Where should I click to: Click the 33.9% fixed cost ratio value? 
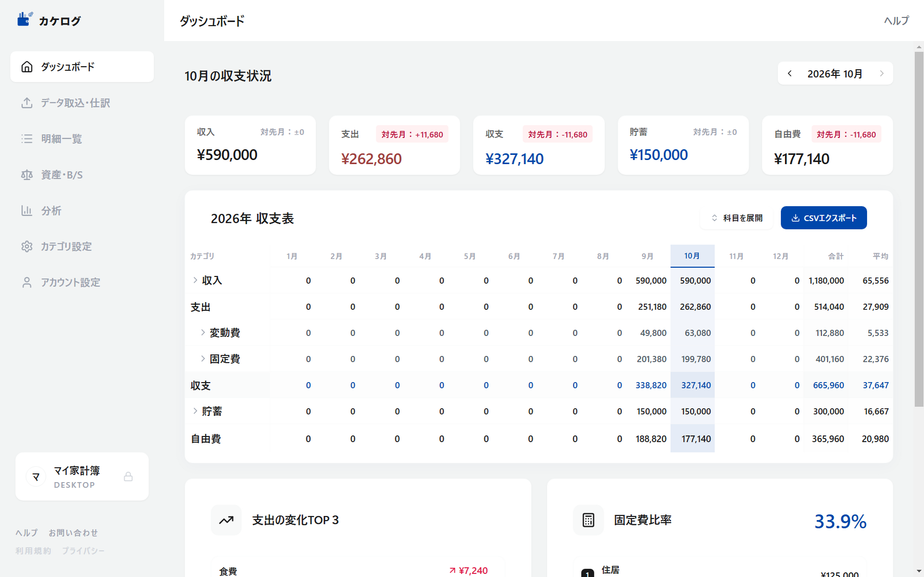[840, 522]
